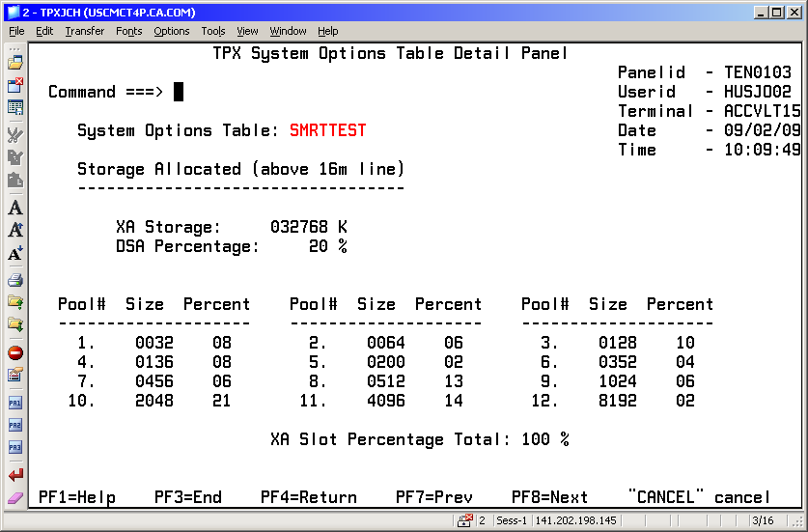Click the PA3 key icon
Screen dimensions: 808x532
coord(15,448)
